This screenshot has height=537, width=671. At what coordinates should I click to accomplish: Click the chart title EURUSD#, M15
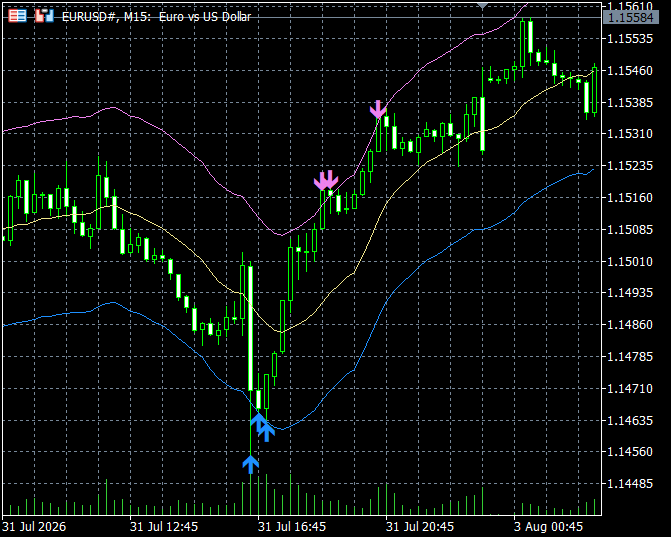coord(107,17)
